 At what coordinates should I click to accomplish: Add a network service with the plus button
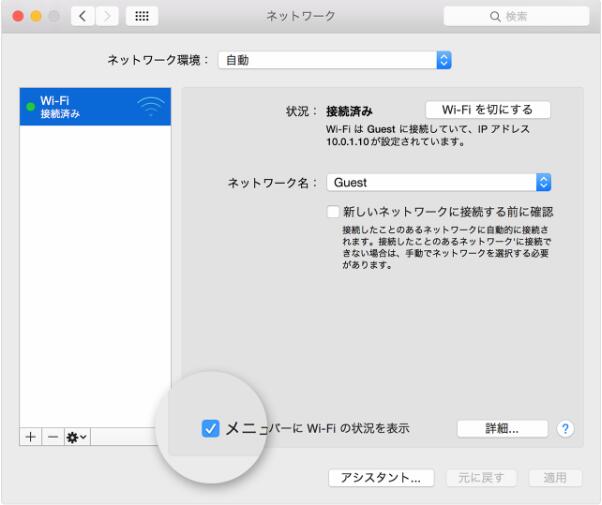31,437
